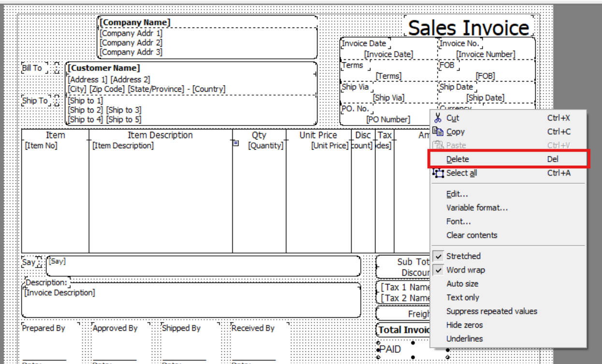
Task: Enable the Auto size option
Action: click(x=462, y=284)
